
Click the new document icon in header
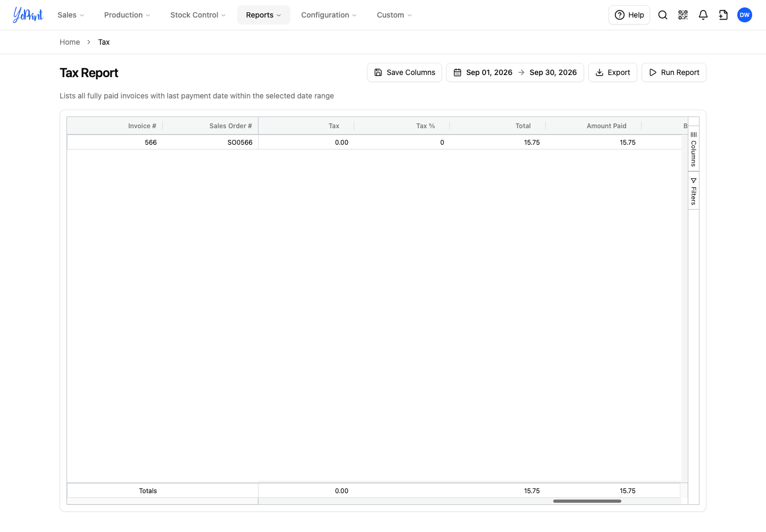pos(723,15)
